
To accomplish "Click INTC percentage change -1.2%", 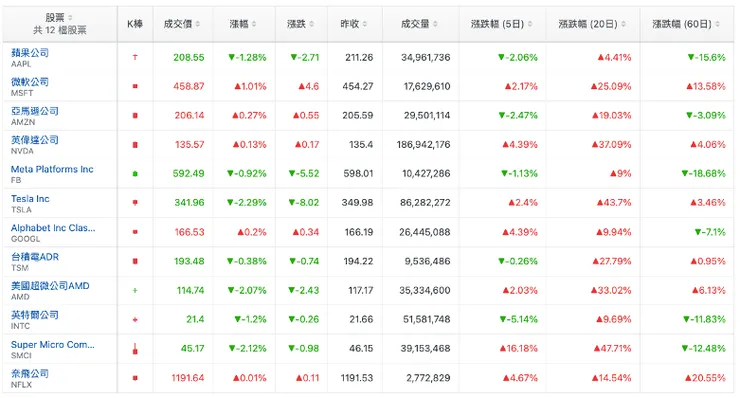I will 251,319.
